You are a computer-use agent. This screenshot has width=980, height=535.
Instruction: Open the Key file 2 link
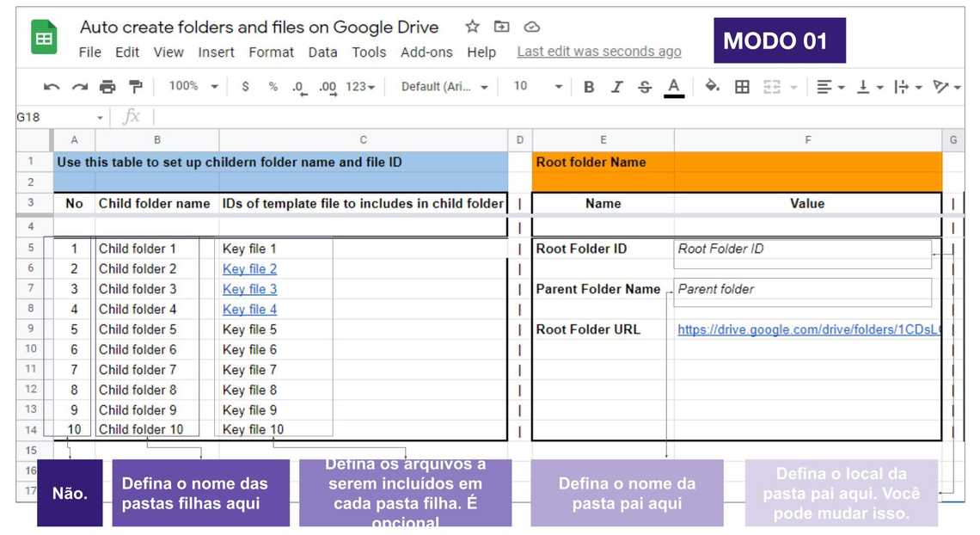pyautogui.click(x=249, y=268)
